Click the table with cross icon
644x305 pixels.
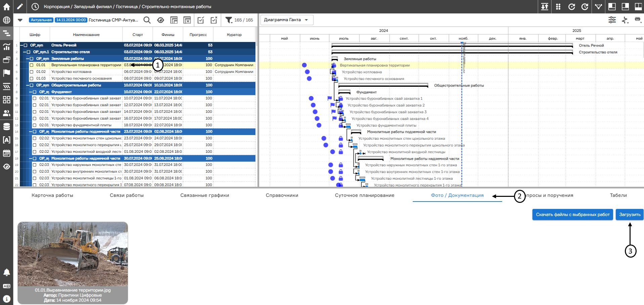point(187,20)
